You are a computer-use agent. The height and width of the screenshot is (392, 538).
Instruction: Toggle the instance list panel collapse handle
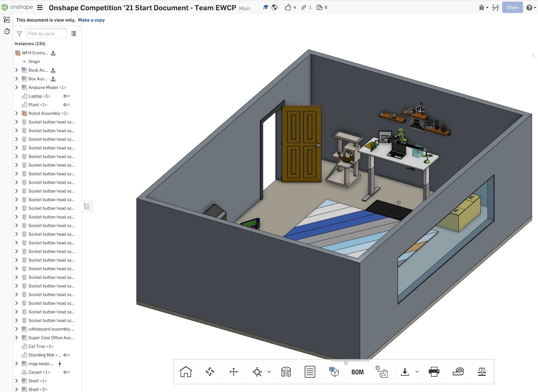[x=87, y=206]
